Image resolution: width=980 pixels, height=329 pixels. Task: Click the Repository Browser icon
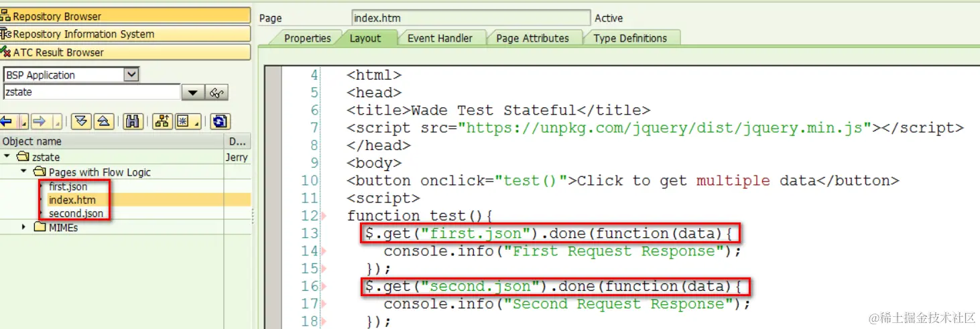pos(6,15)
